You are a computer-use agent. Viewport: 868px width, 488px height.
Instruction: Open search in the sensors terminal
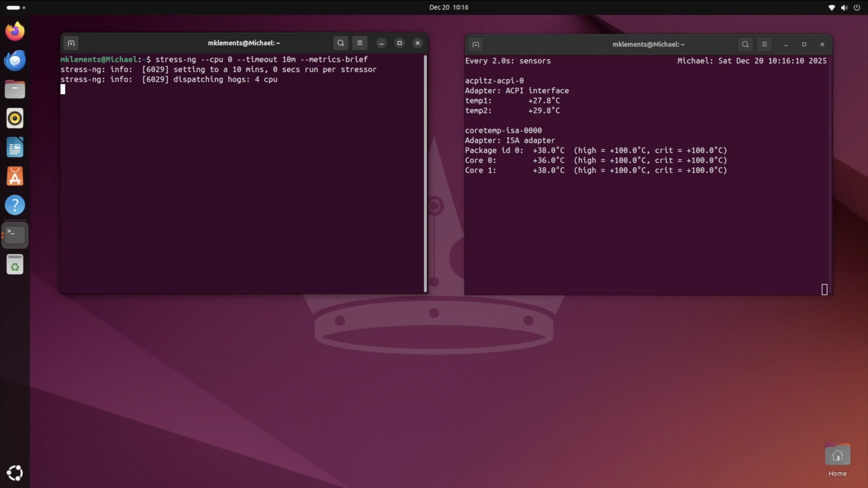[x=745, y=44]
